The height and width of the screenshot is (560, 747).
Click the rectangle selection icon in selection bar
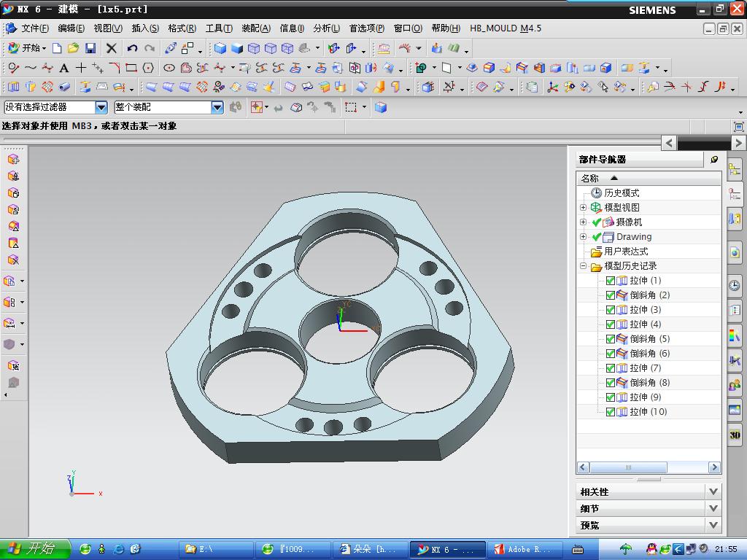[x=351, y=108]
